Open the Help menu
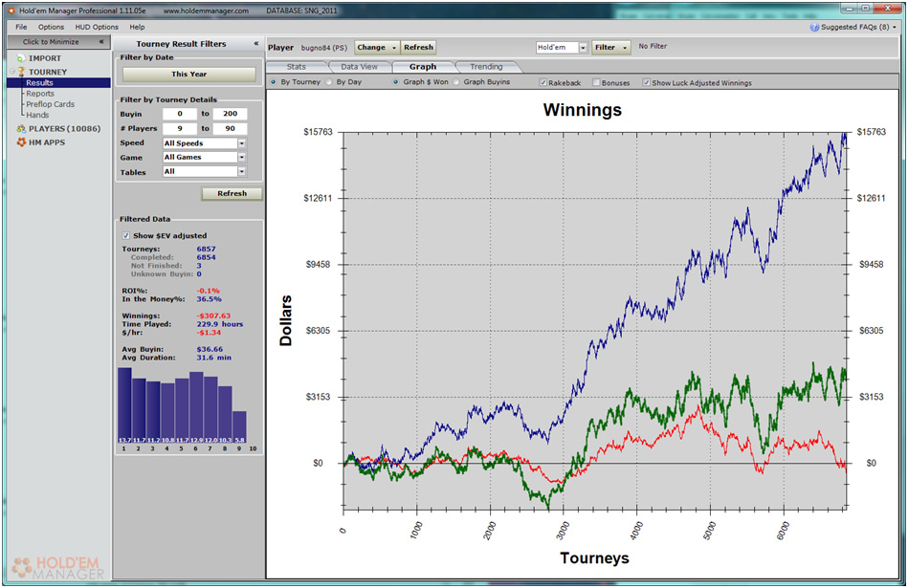The height and width of the screenshot is (588, 908). click(x=137, y=27)
